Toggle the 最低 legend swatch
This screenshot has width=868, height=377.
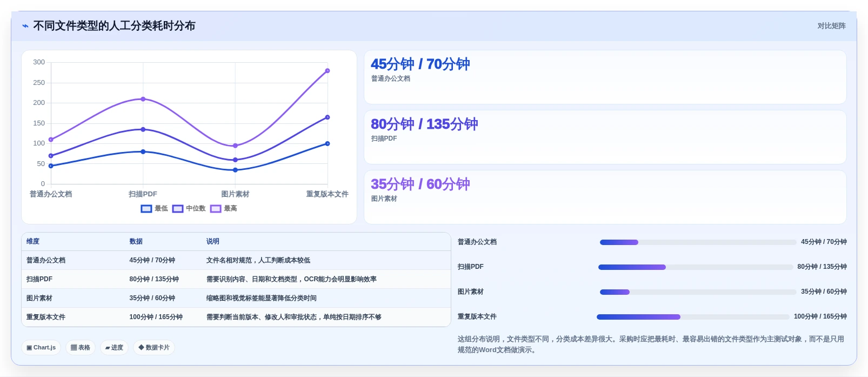point(146,209)
